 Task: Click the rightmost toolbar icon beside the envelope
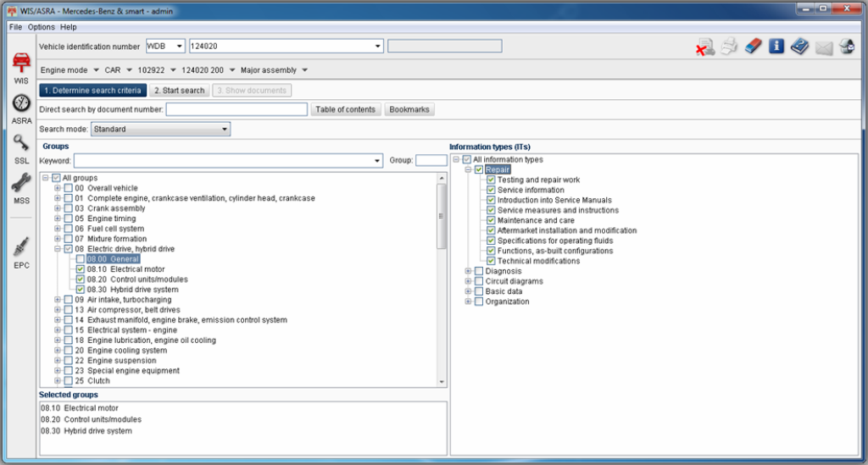pyautogui.click(x=847, y=47)
